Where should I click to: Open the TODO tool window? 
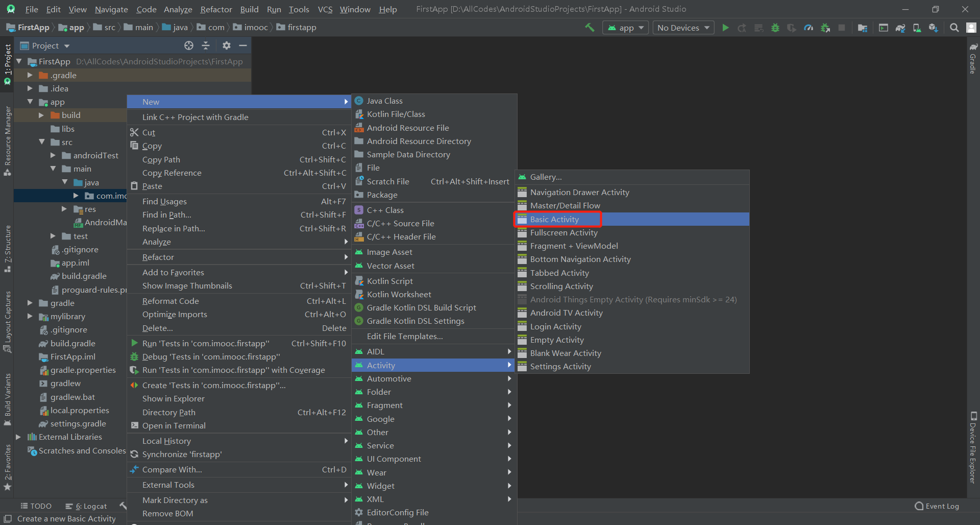[36, 506]
